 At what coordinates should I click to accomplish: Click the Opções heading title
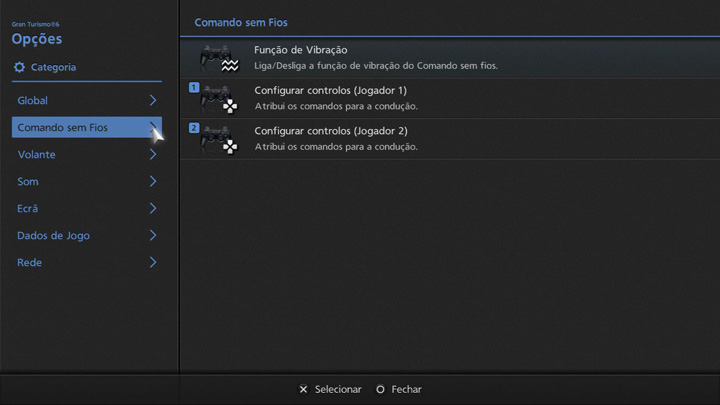tap(37, 39)
